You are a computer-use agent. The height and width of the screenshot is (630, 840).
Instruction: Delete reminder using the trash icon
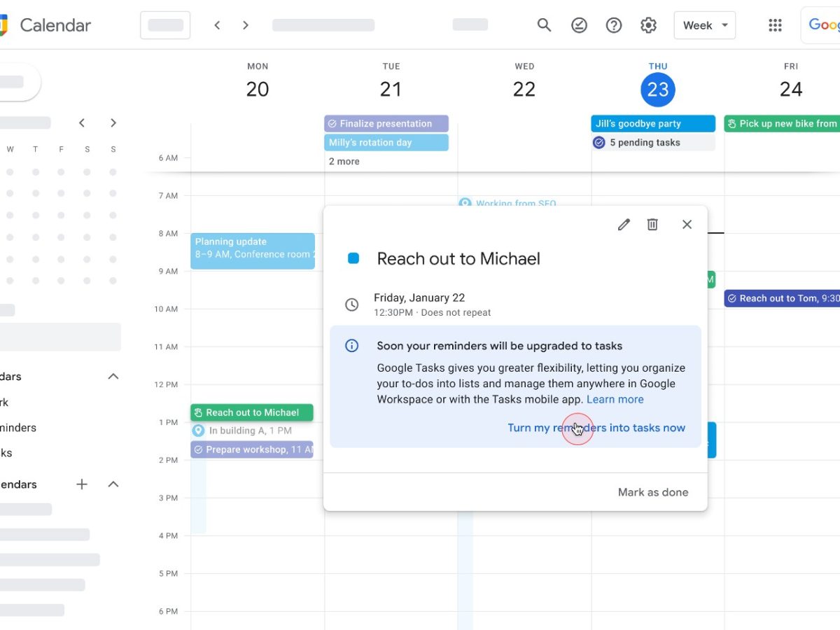652,224
